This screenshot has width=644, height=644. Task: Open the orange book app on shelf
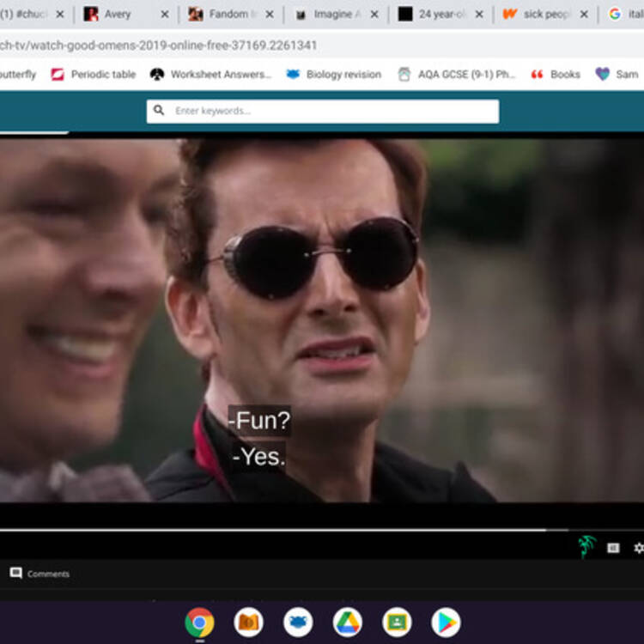(249, 623)
